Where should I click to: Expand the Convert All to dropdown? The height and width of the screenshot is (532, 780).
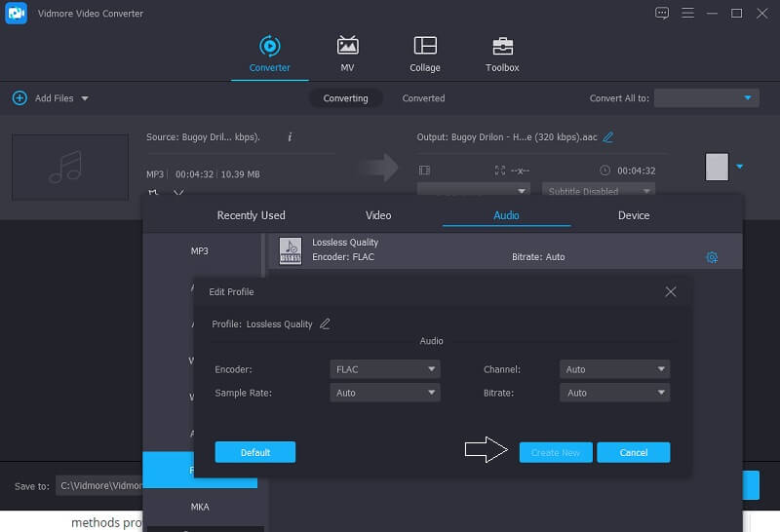point(707,98)
